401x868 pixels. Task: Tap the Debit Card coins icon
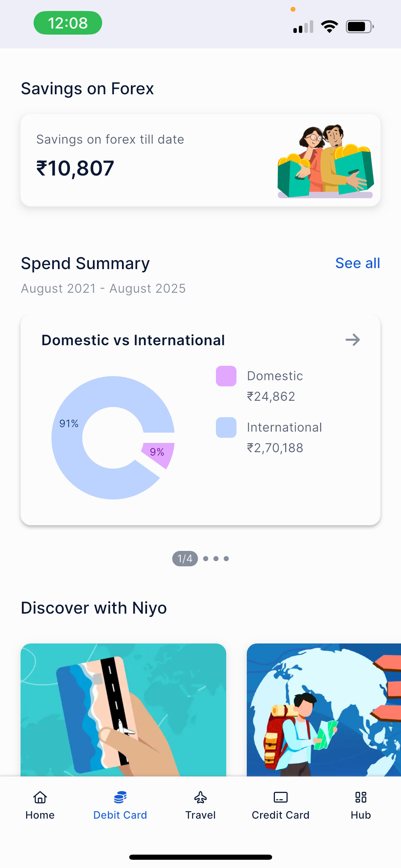point(120,797)
